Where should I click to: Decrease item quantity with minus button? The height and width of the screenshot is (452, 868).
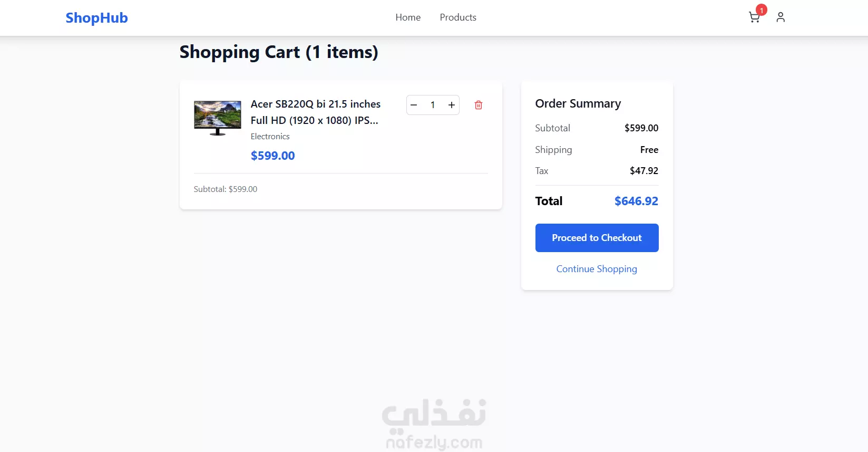click(x=414, y=105)
